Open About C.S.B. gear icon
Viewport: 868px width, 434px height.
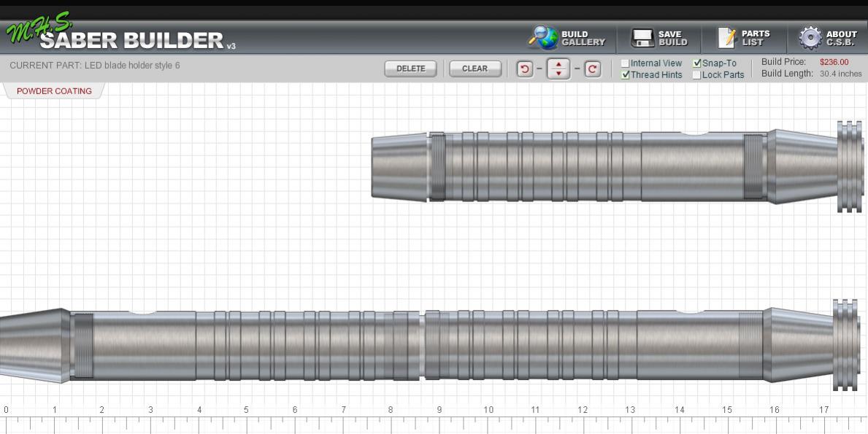(810, 38)
